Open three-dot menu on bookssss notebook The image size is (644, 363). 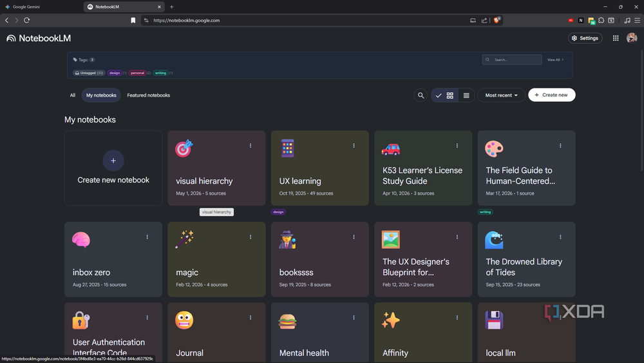(354, 237)
